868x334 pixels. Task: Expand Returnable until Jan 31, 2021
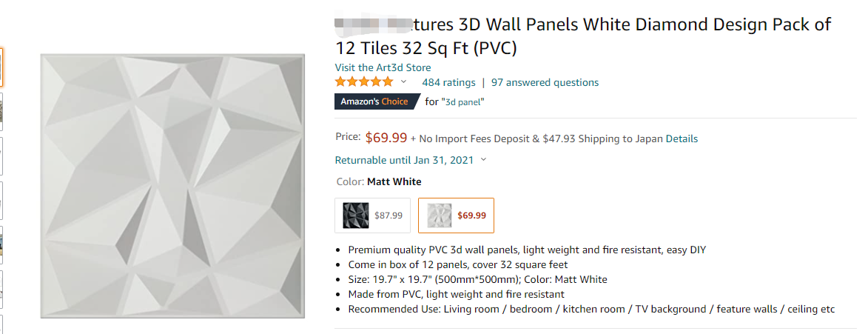[x=411, y=160]
